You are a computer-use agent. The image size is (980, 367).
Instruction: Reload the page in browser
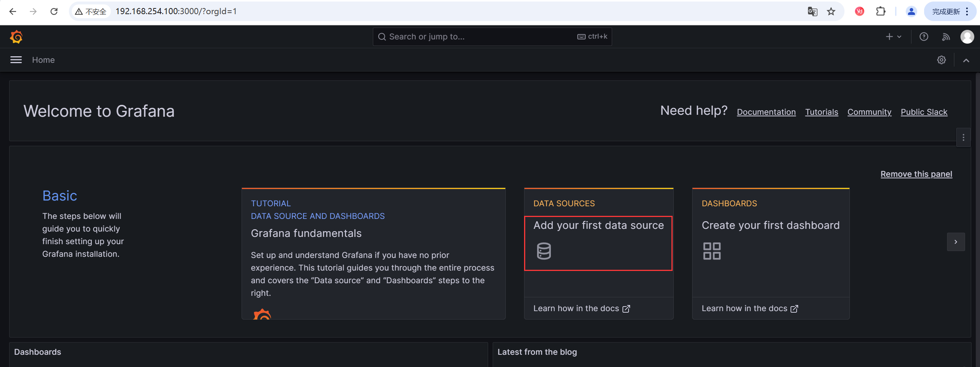pos(54,11)
